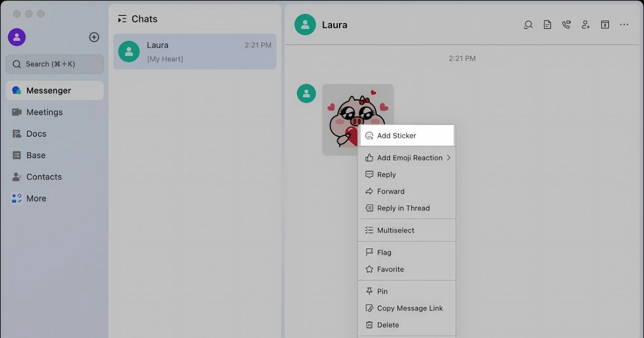Expand the Add Emoji Reaction chevron arrow
The height and width of the screenshot is (338, 644).
[449, 158]
